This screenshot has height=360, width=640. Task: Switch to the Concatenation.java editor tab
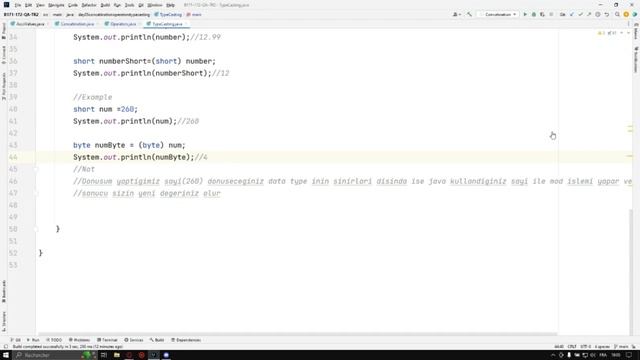pyautogui.click(x=77, y=24)
